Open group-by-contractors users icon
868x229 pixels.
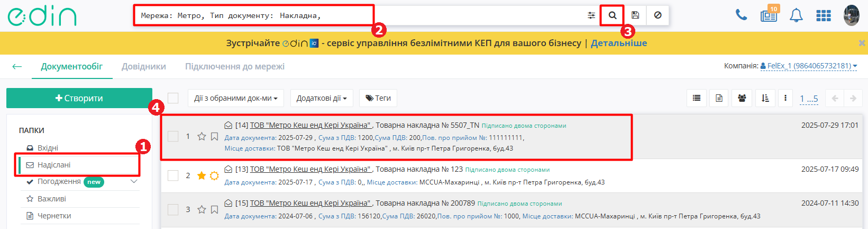pos(742,98)
